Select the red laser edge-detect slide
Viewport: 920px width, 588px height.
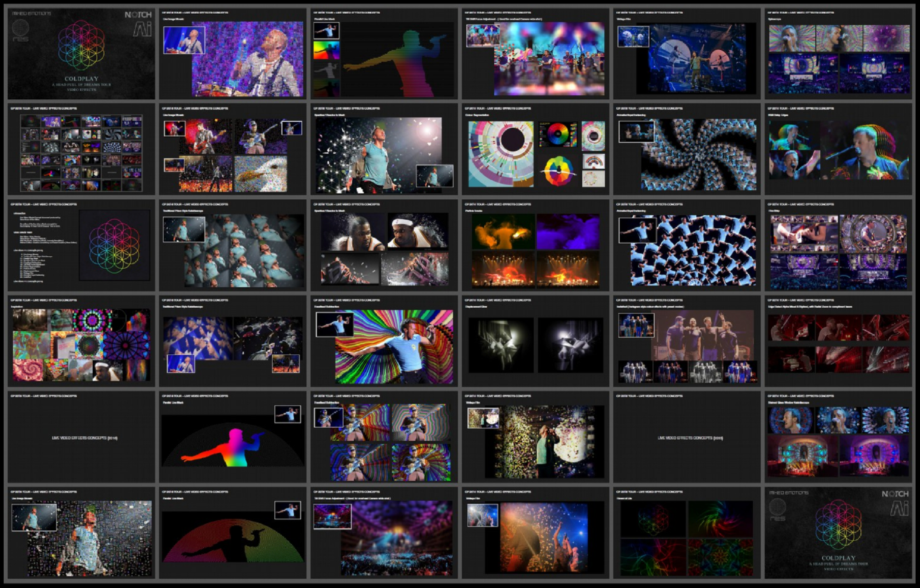pos(838,341)
